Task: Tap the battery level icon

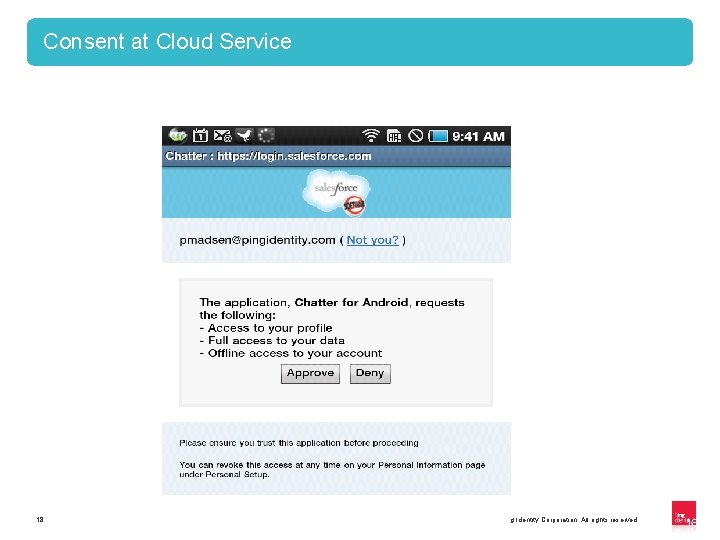Action: tap(438, 136)
